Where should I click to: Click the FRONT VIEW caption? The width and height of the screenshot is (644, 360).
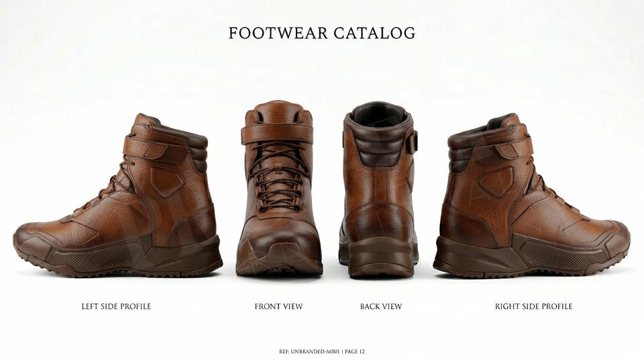[x=278, y=306]
